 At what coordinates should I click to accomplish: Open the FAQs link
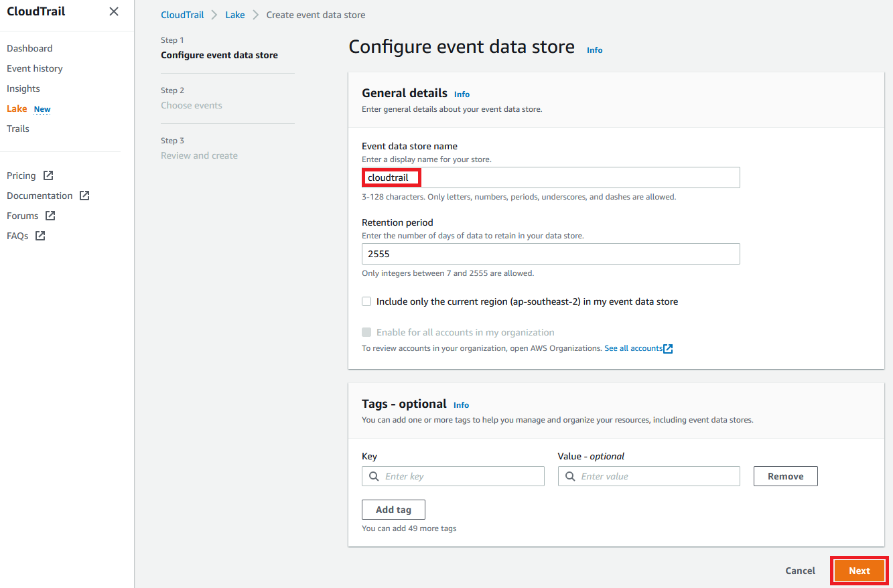pos(17,236)
